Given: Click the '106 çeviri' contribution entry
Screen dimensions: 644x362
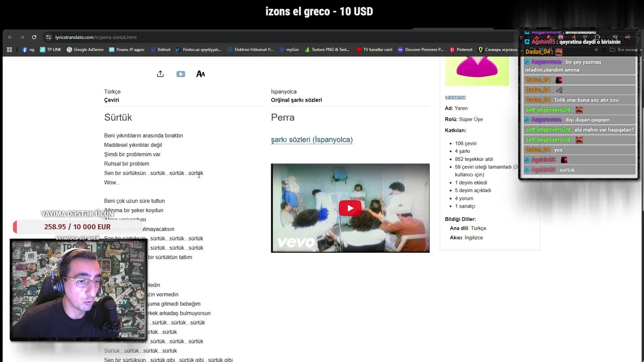Looking at the screenshot, I should coord(465,143).
